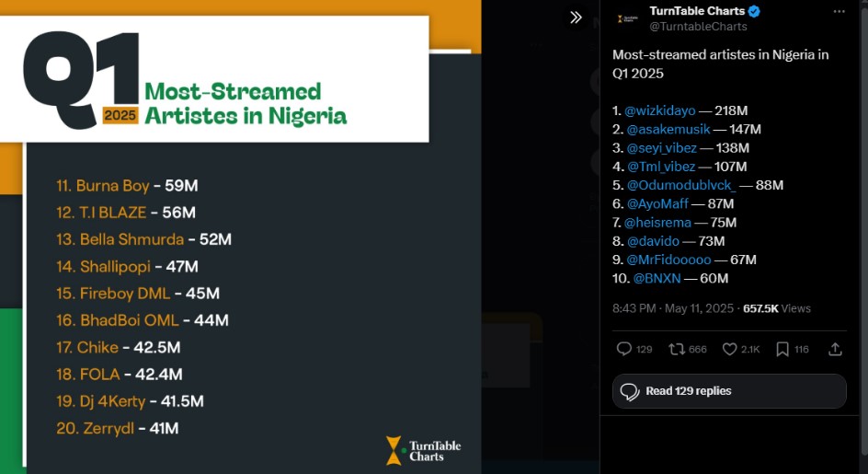Click the 'Most-Streamed Artistes in Nigeria' heading

click(x=246, y=104)
